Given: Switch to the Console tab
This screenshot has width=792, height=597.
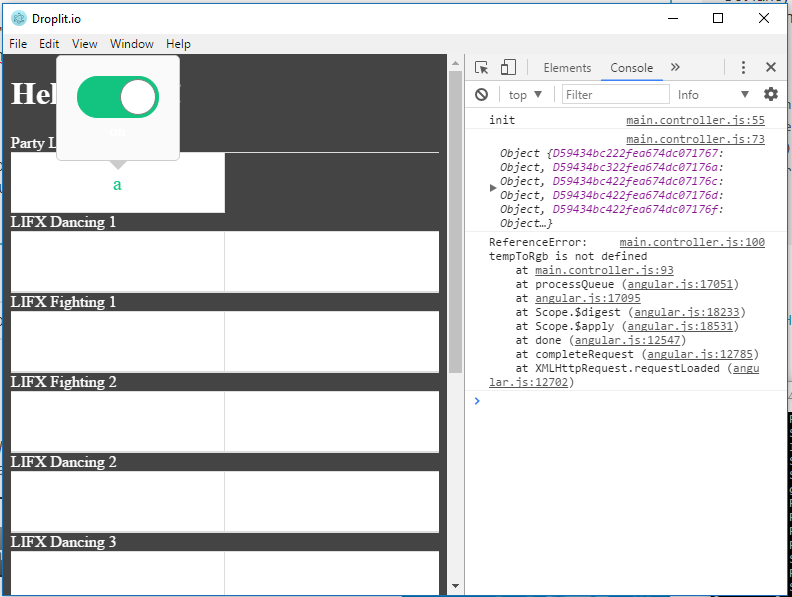Looking at the screenshot, I should click(x=631, y=68).
